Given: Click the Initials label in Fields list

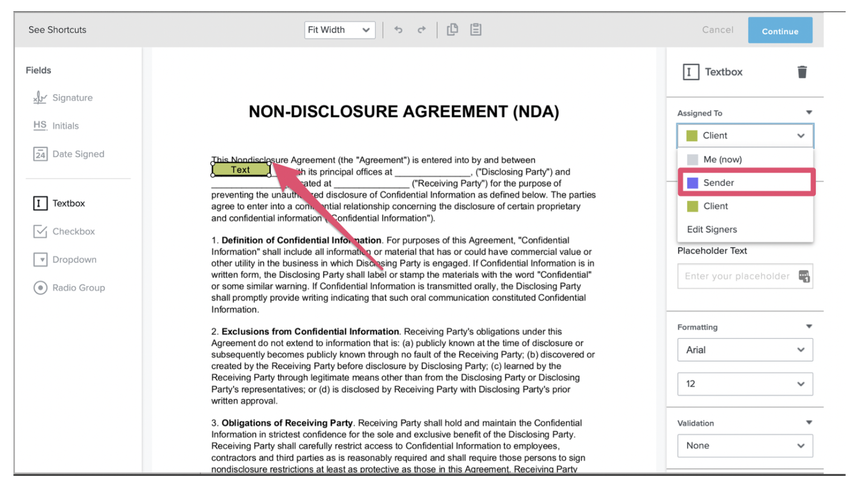Looking at the screenshot, I should (65, 126).
